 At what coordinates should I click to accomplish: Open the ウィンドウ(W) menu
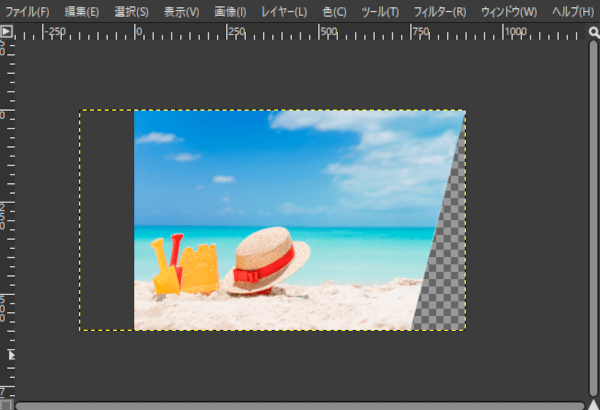pos(508,12)
